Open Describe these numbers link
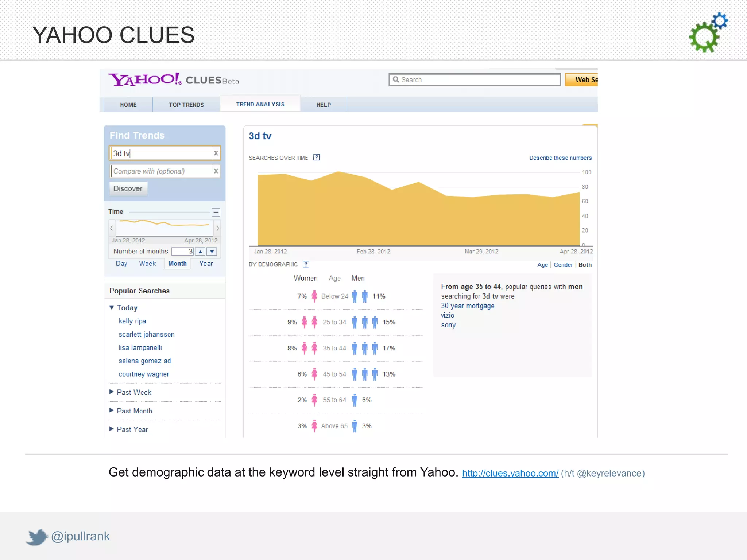The image size is (747, 560). coord(560,158)
